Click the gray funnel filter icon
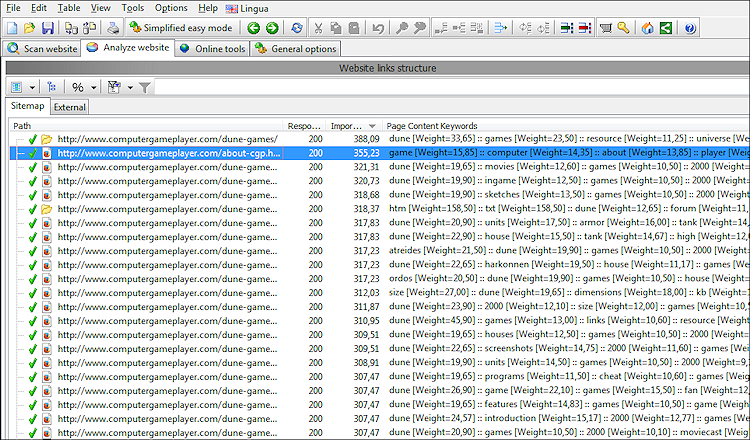The image size is (750, 440). 144,87
